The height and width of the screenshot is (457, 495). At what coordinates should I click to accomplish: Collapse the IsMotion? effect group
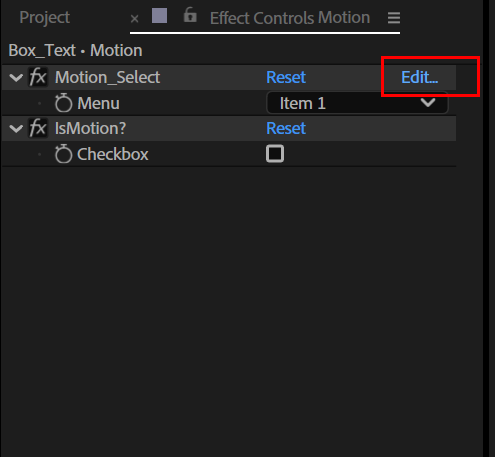pos(16,129)
